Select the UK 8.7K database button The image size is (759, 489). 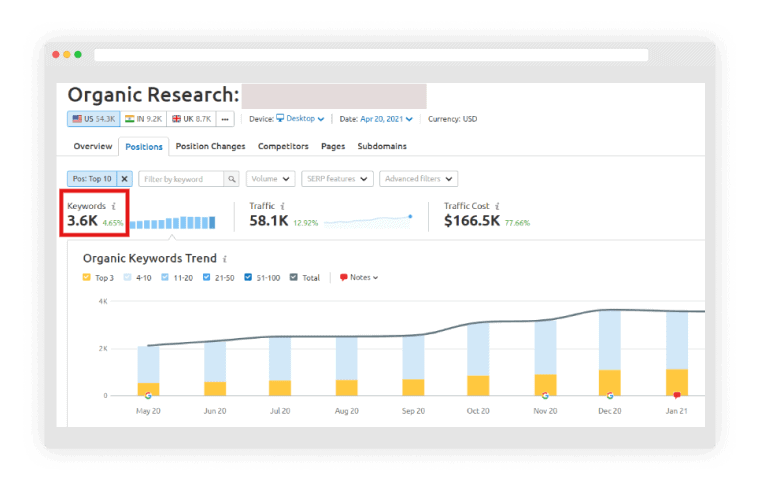[x=190, y=119]
